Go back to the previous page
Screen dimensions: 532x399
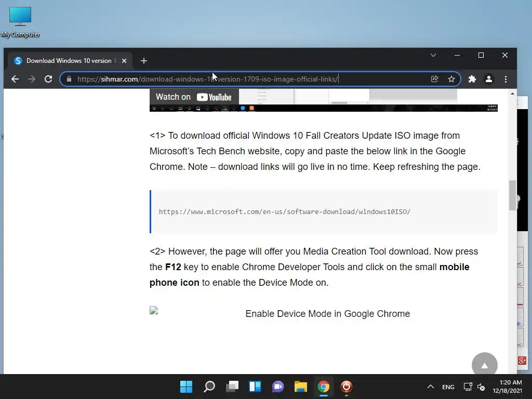pos(15,79)
